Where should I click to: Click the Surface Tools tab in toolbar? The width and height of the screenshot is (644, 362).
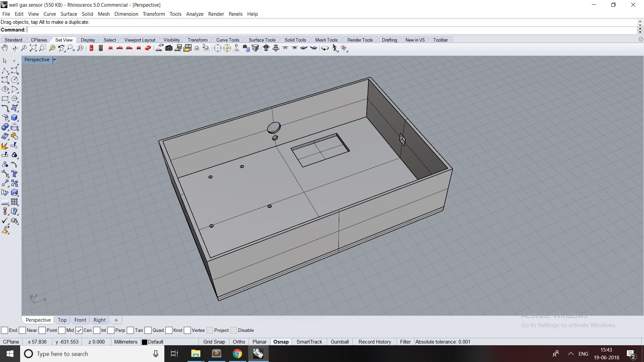(262, 40)
